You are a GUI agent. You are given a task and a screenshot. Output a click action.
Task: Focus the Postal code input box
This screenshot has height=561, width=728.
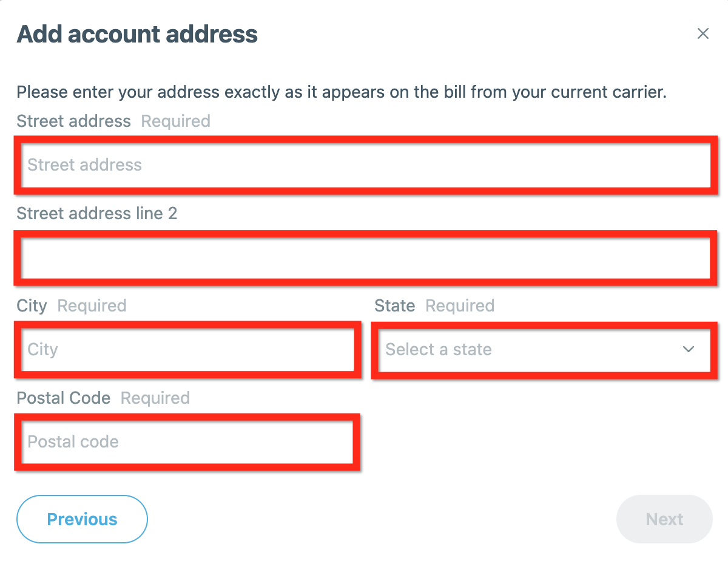187,442
